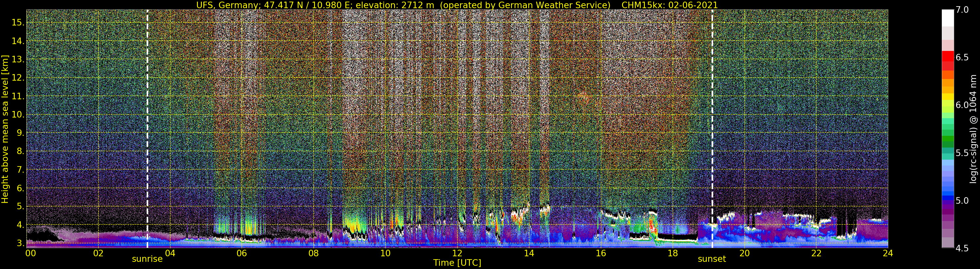Click the 'Time [UTC]' axis label
Viewport: 980px width, 269px height.
coord(457,263)
